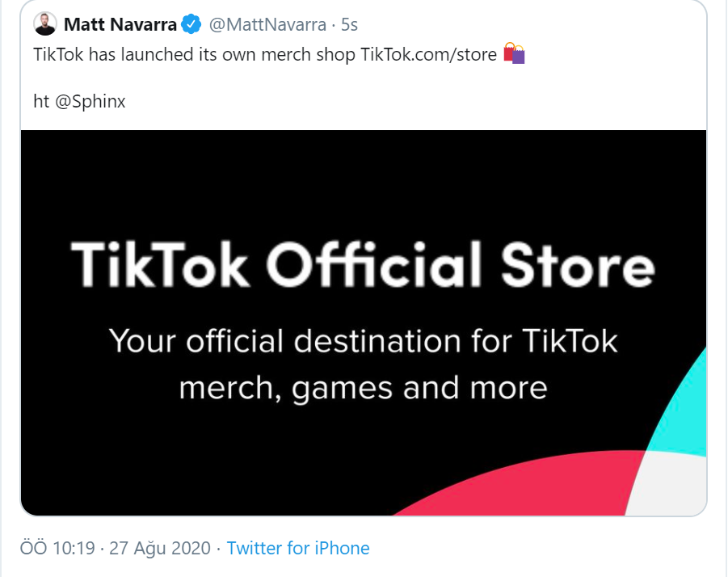Click the blue verified badge
The image size is (728, 577).
[191, 25]
